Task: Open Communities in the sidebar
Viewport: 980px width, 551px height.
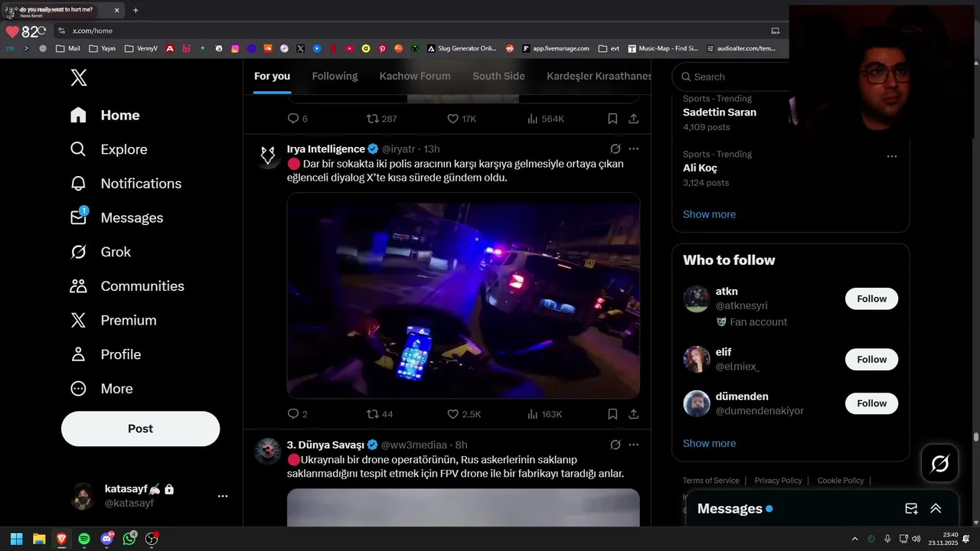Action: point(127,286)
